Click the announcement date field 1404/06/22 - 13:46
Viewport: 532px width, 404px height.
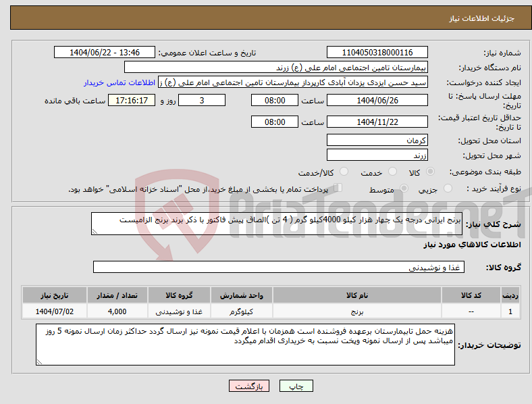[105, 52]
